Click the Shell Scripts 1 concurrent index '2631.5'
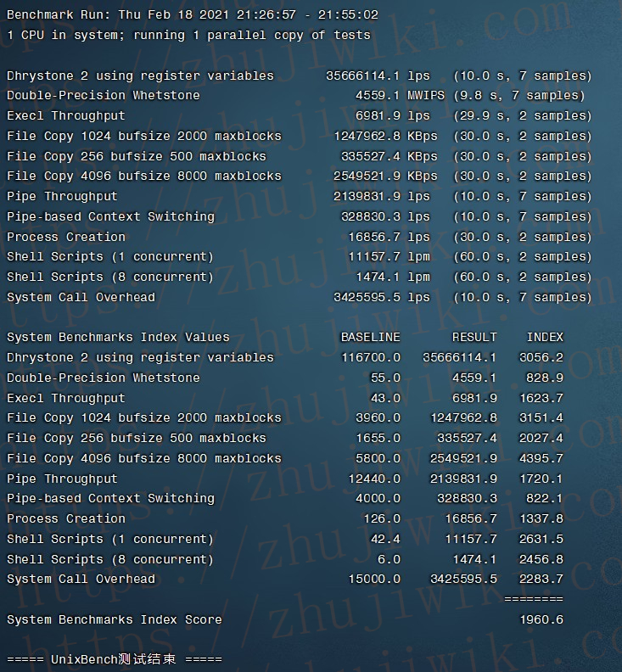Screen dimensions: 622x672 [541, 538]
